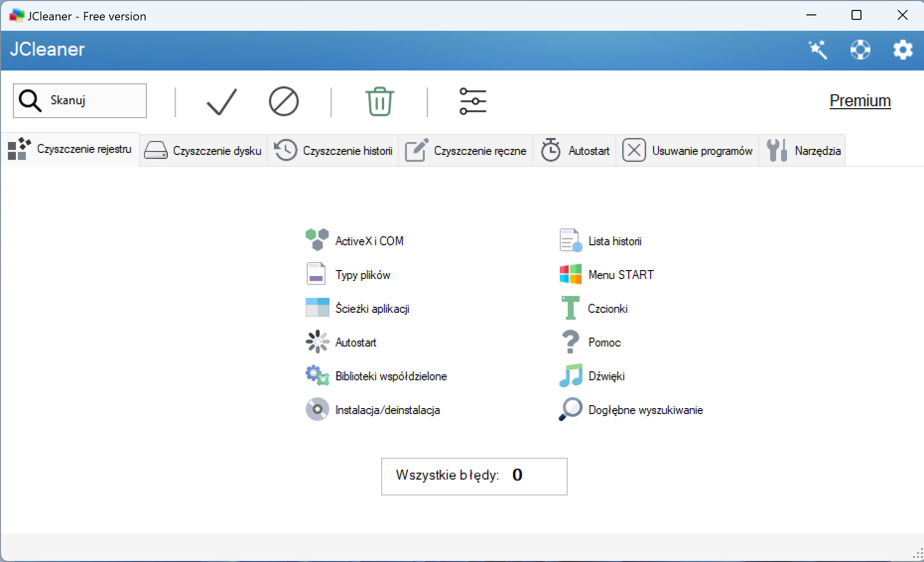Click the JCleaner header title

coord(47,49)
